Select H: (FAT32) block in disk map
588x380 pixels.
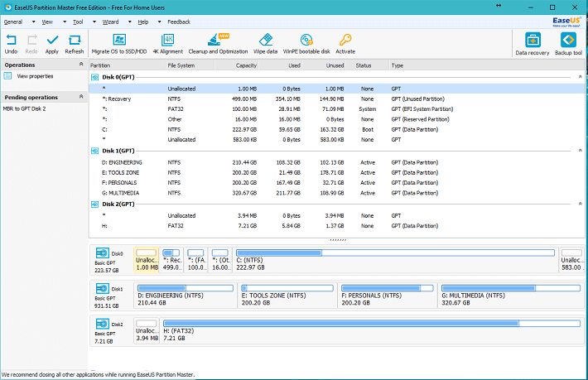pyautogui.click(x=372, y=330)
